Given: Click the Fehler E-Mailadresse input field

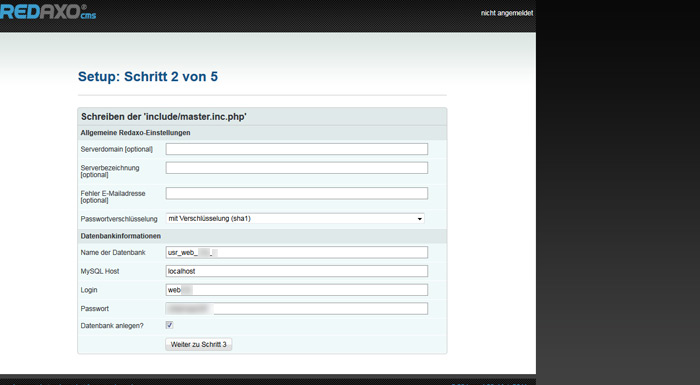Looking at the screenshot, I should (x=296, y=193).
